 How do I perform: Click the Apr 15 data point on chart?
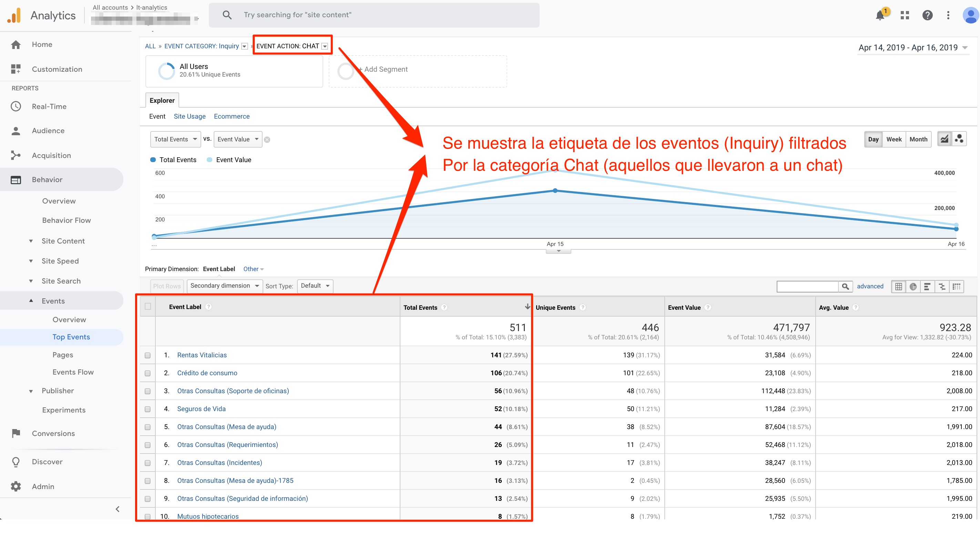click(x=555, y=191)
